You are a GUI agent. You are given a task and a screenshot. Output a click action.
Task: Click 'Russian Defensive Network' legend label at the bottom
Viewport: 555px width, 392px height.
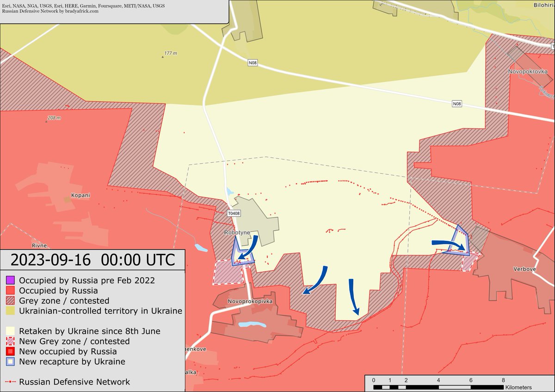[x=74, y=382]
